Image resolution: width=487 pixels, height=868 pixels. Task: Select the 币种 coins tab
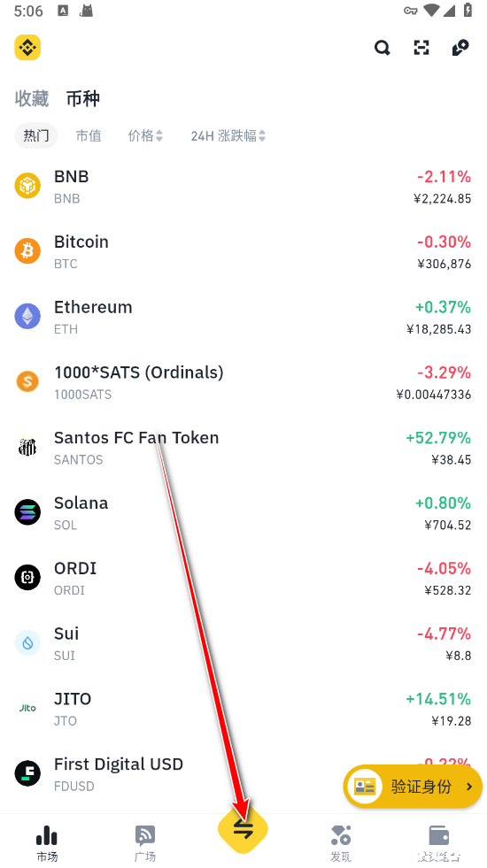tap(83, 98)
